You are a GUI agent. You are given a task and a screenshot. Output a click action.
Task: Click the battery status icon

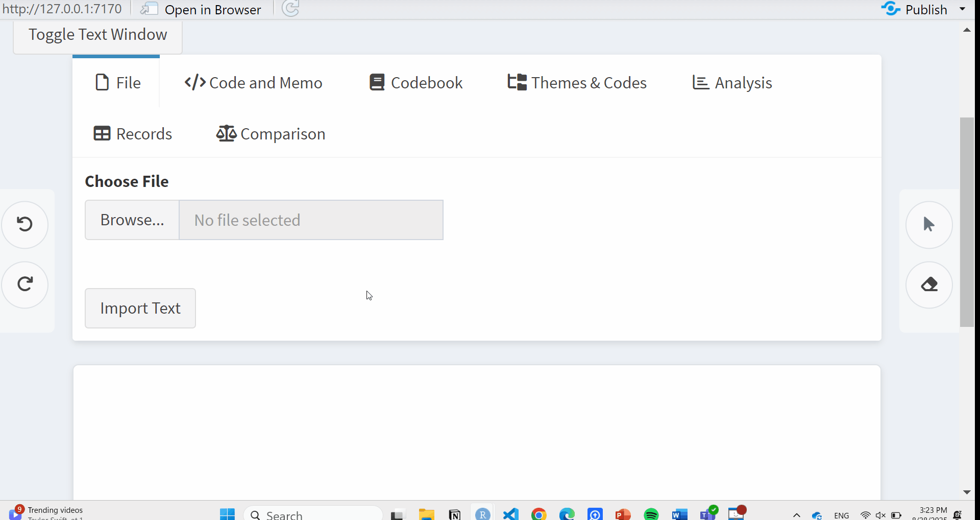coord(896,515)
